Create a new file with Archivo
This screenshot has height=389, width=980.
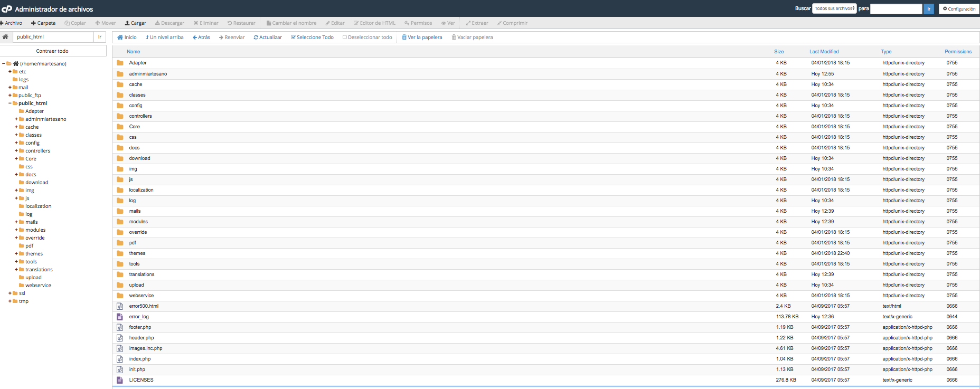11,23
